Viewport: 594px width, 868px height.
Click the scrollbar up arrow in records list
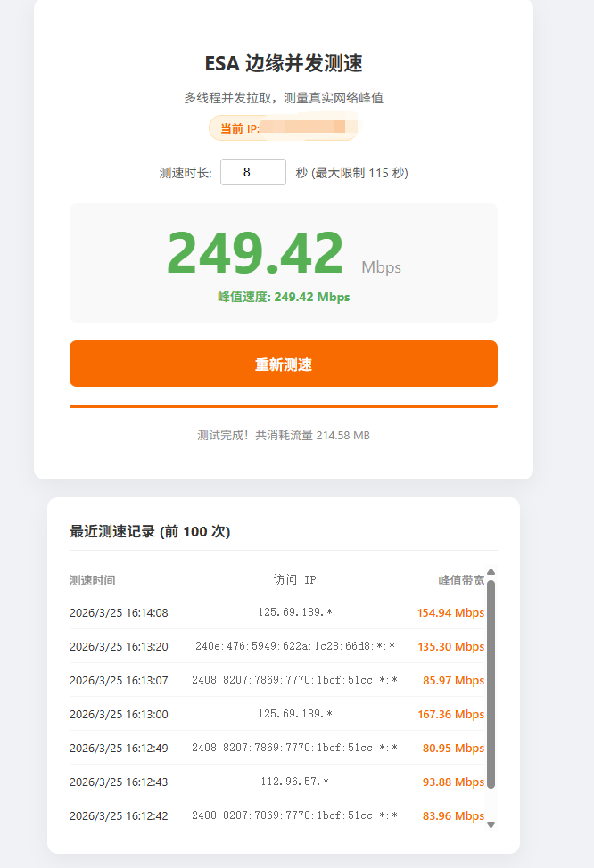[491, 572]
